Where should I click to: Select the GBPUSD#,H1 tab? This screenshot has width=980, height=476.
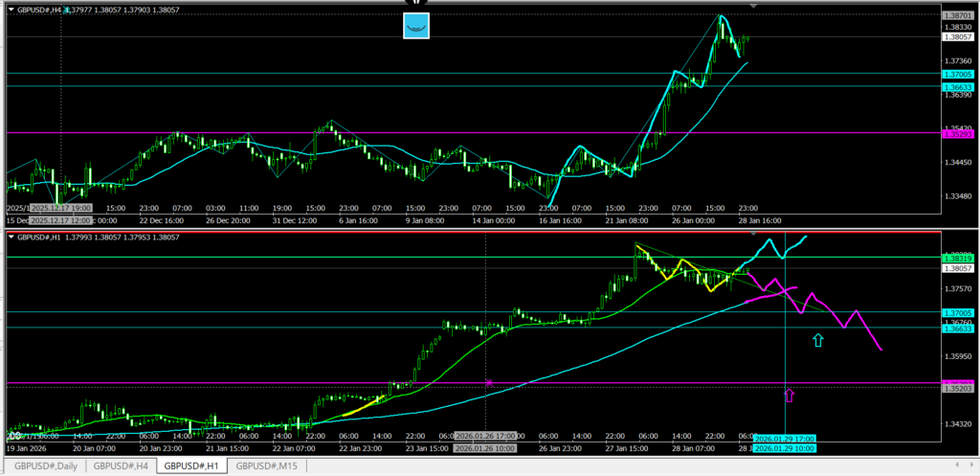[191, 466]
